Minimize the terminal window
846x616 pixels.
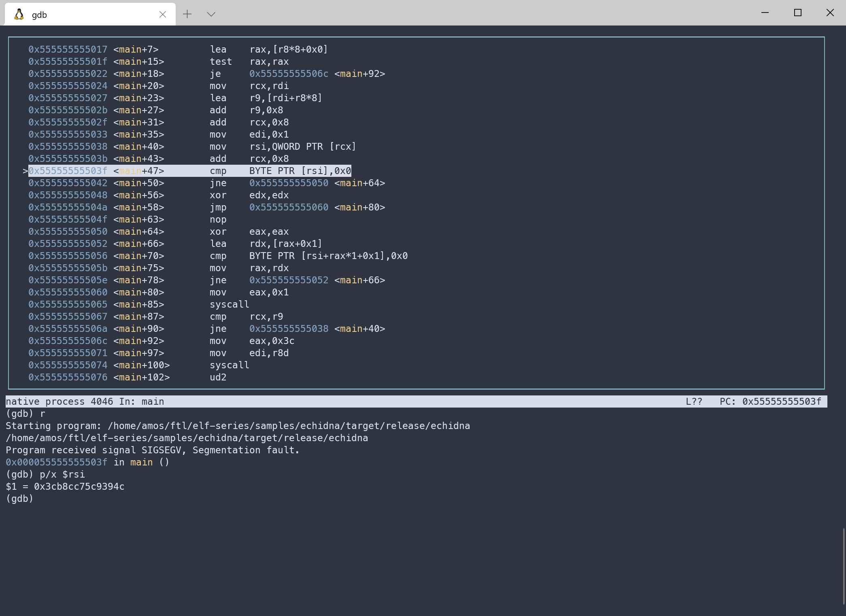click(x=765, y=13)
